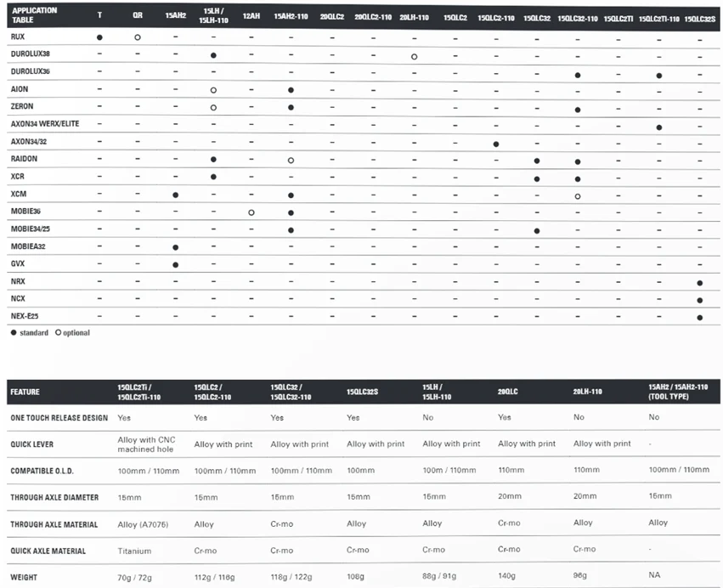Click the QUICK AXLE MATERIAL row label

pyautogui.click(x=48, y=551)
